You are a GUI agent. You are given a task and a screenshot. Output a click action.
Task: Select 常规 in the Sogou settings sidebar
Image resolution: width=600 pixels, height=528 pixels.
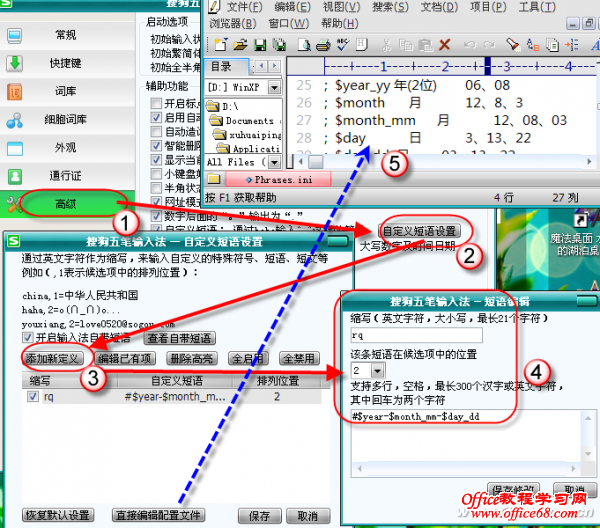point(67,35)
